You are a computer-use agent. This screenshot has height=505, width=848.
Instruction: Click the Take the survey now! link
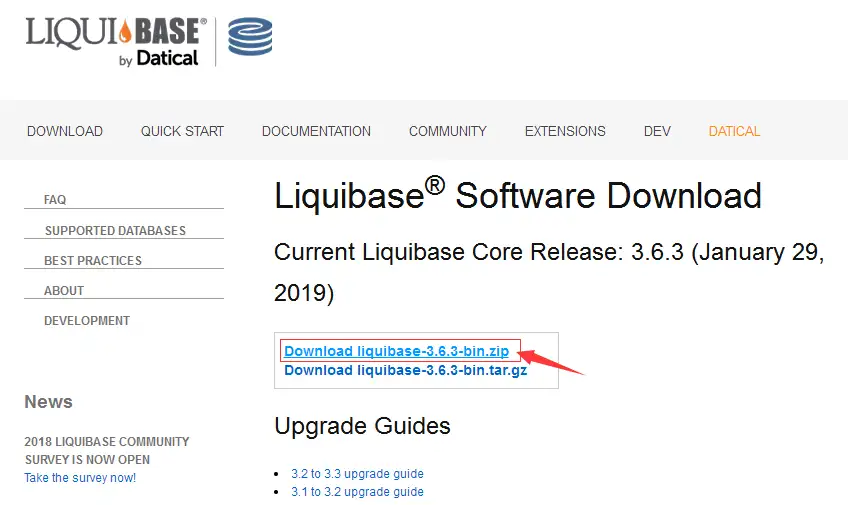click(x=80, y=478)
